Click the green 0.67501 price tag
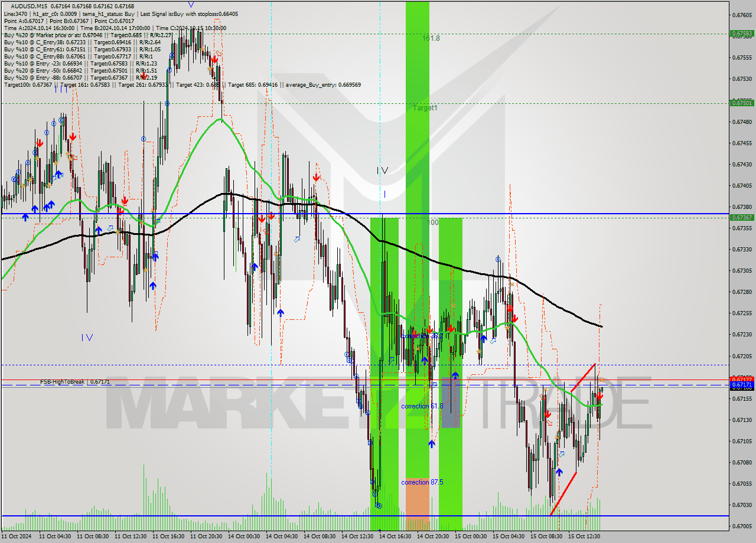This screenshot has width=756, height=543. click(x=742, y=103)
